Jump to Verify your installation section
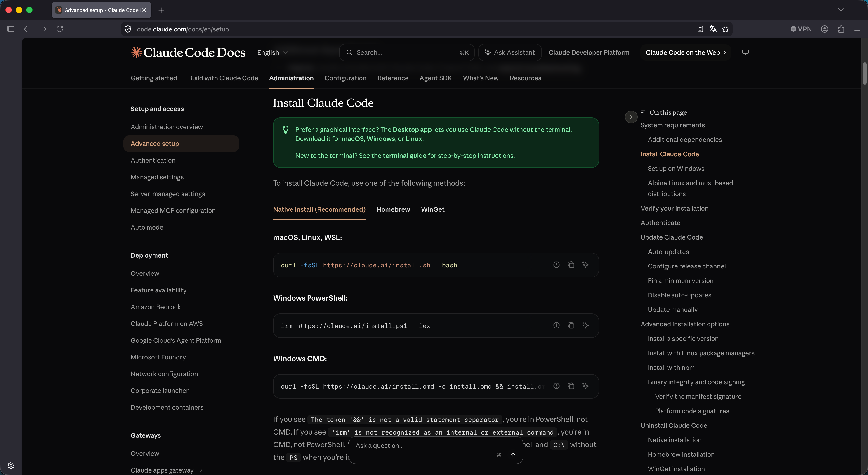The width and height of the screenshot is (868, 475). pos(674,208)
